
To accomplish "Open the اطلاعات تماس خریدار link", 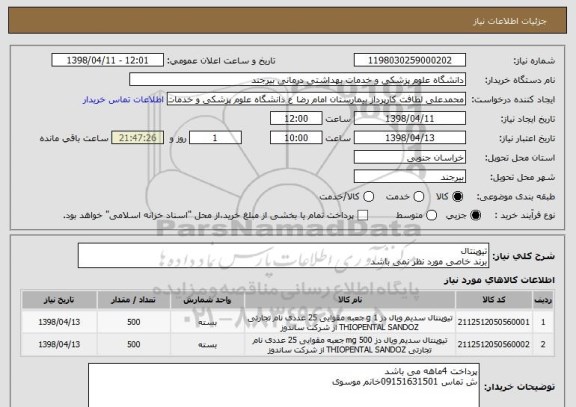I will (x=123, y=100).
